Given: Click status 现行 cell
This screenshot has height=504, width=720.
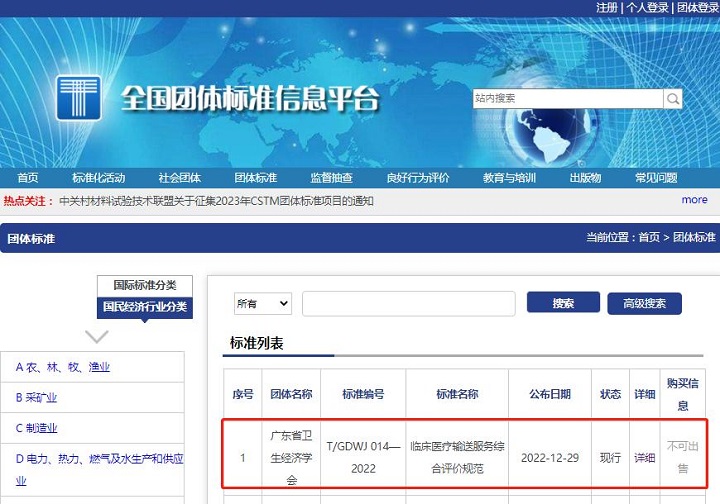Looking at the screenshot, I should 610,458.
